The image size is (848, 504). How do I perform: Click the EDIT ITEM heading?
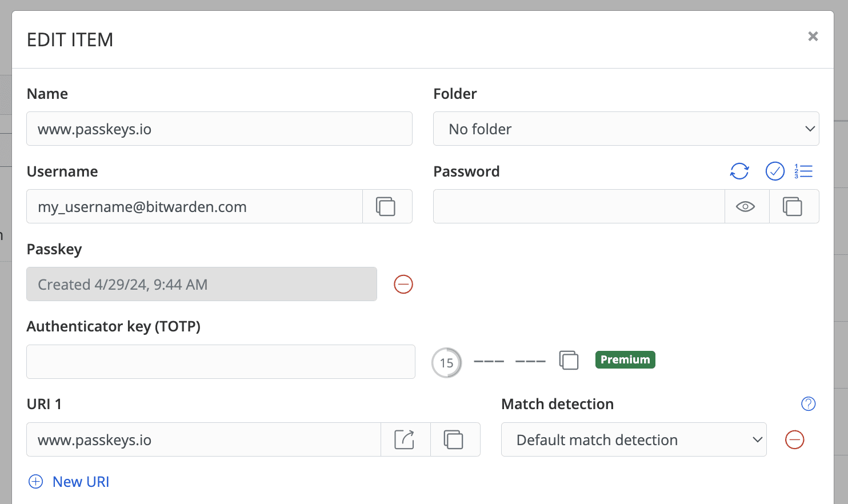point(70,39)
